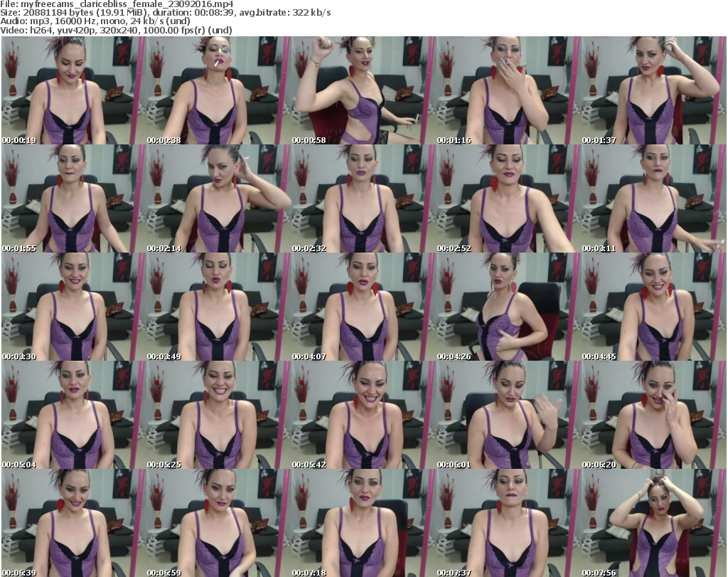Open the thumbnail stamped 00:07:18
Screen dimensions: 728x577
tap(363, 523)
